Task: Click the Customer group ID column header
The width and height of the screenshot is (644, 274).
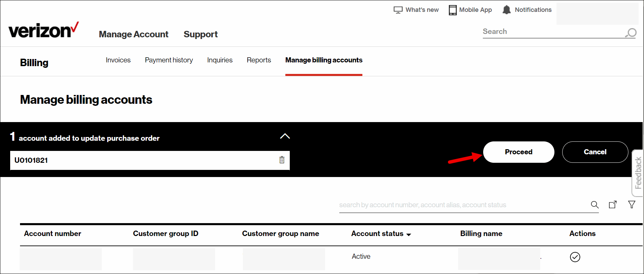Action: tap(166, 234)
